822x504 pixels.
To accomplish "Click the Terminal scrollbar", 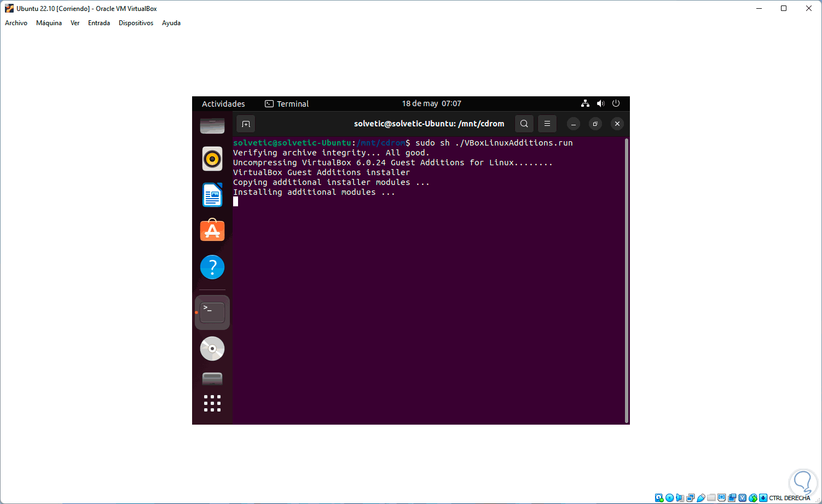I will click(626, 280).
